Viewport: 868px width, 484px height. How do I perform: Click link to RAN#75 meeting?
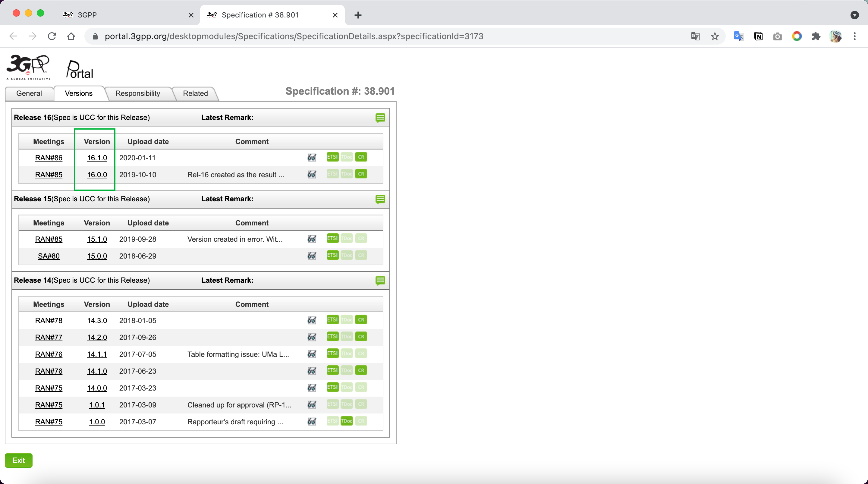[x=49, y=388]
